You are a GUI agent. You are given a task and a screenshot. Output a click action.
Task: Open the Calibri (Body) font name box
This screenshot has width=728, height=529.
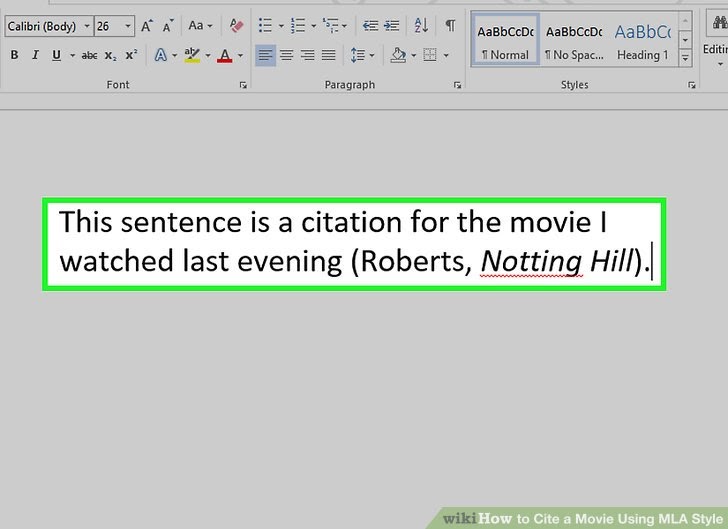click(x=49, y=26)
